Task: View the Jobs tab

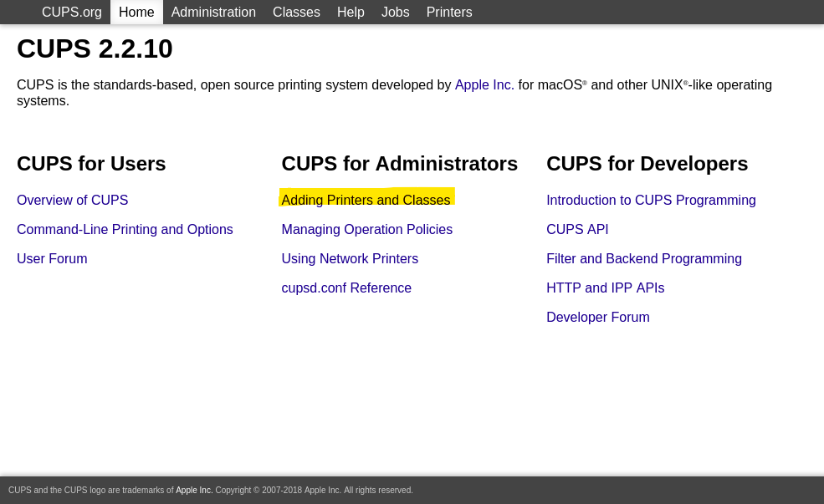Action: pos(395,13)
